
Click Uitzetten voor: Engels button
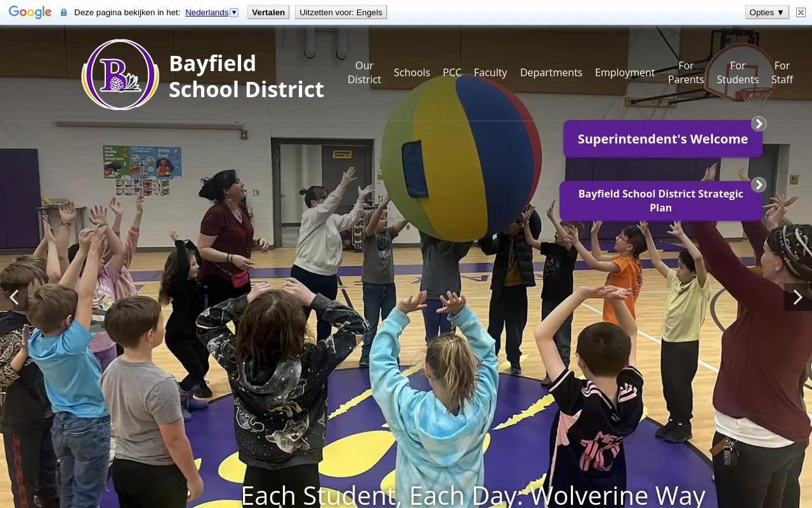pyautogui.click(x=341, y=12)
